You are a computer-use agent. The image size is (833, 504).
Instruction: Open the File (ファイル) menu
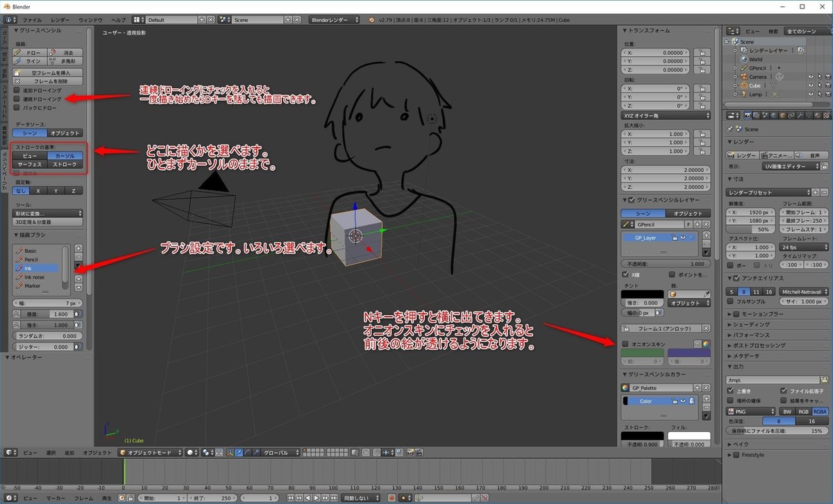pos(32,20)
